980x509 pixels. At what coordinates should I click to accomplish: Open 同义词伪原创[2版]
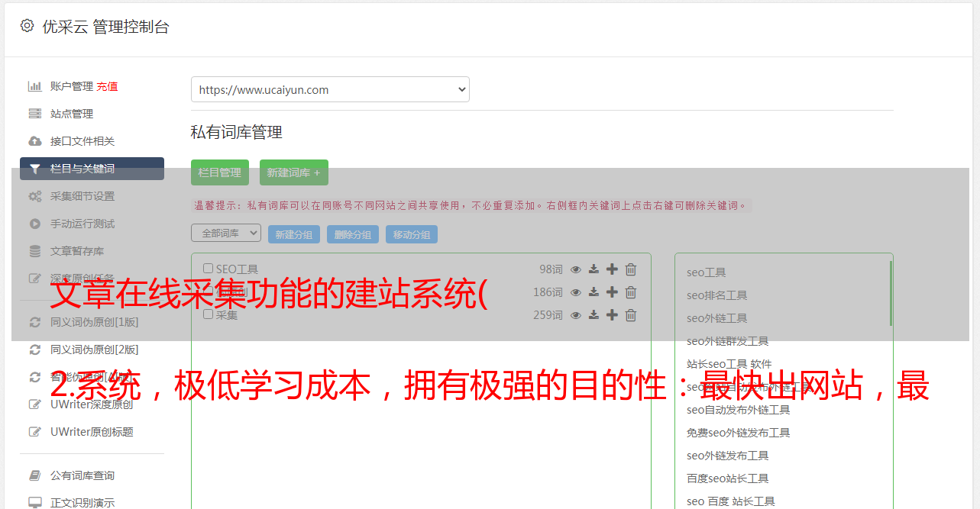[95, 350]
